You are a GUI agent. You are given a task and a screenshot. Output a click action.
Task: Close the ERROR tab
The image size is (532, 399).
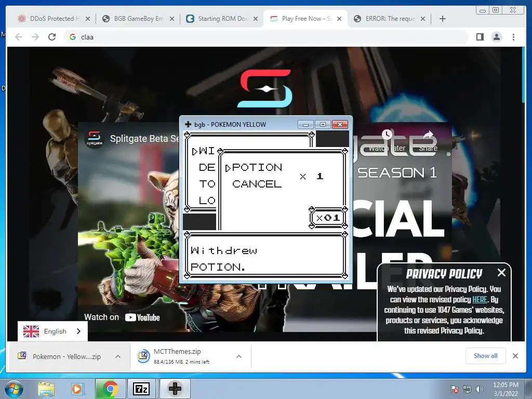click(x=423, y=19)
